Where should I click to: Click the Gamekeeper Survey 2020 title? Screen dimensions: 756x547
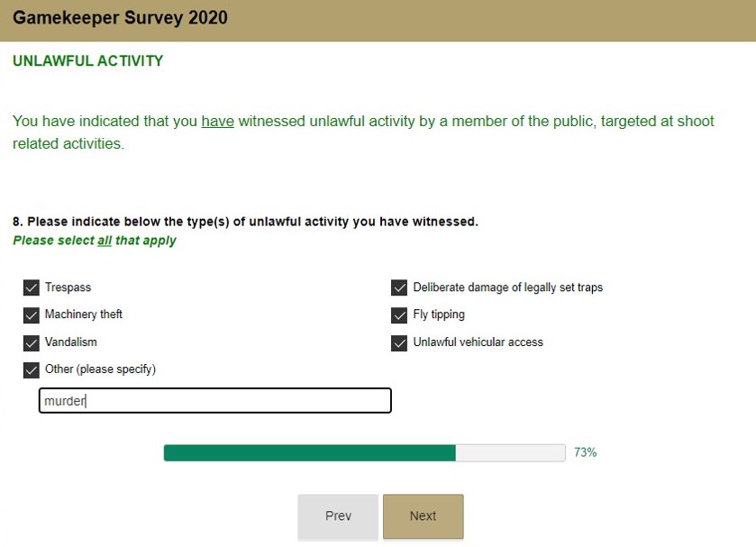pyautogui.click(x=120, y=18)
